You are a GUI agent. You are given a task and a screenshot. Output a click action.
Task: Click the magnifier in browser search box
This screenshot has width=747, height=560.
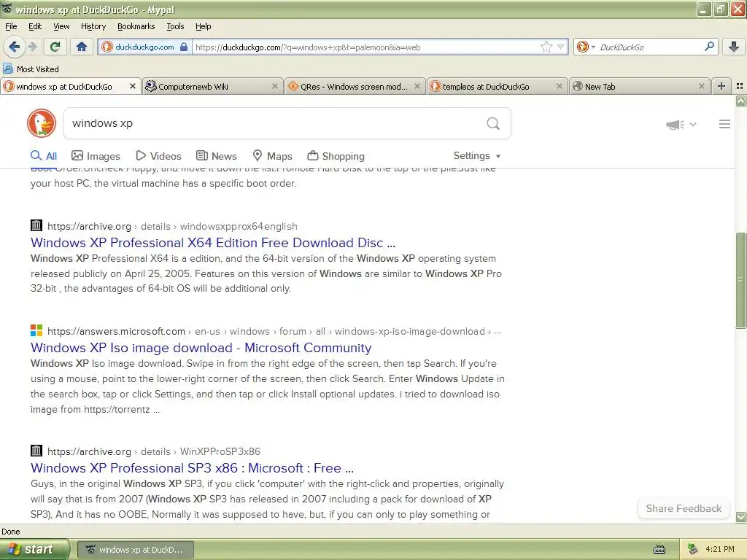[709, 47]
